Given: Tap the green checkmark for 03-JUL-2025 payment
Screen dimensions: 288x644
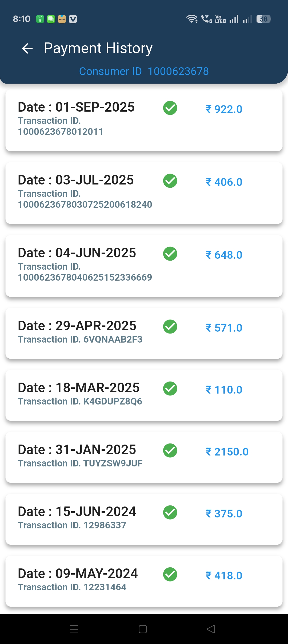Looking at the screenshot, I should (x=170, y=181).
